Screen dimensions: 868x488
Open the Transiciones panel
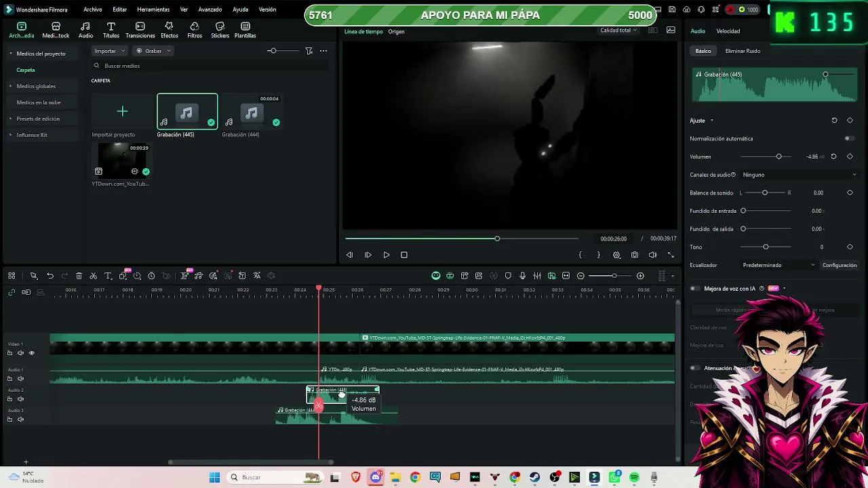(140, 30)
